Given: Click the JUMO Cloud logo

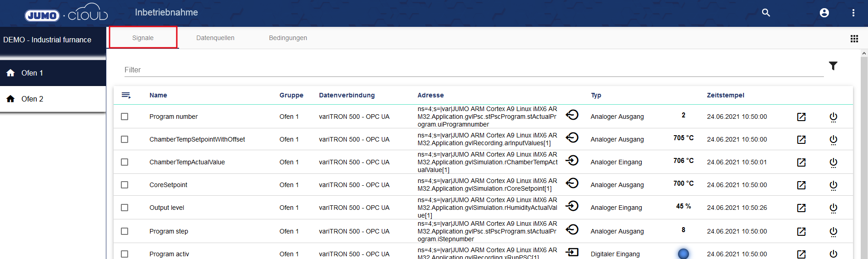Looking at the screenshot, I should pyautogui.click(x=66, y=13).
